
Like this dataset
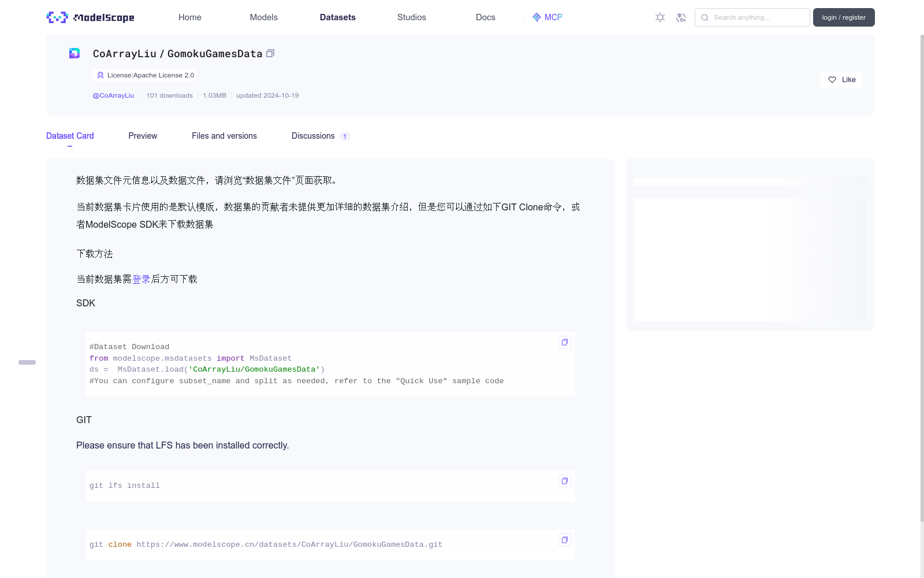841,80
